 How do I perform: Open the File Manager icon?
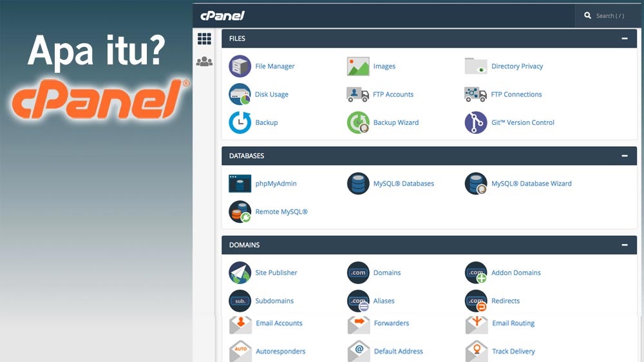click(x=240, y=66)
